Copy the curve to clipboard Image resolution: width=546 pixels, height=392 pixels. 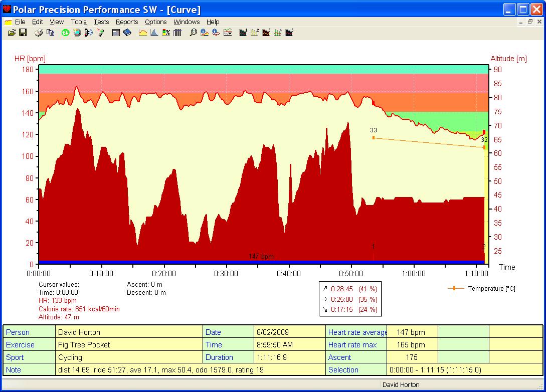(50, 32)
